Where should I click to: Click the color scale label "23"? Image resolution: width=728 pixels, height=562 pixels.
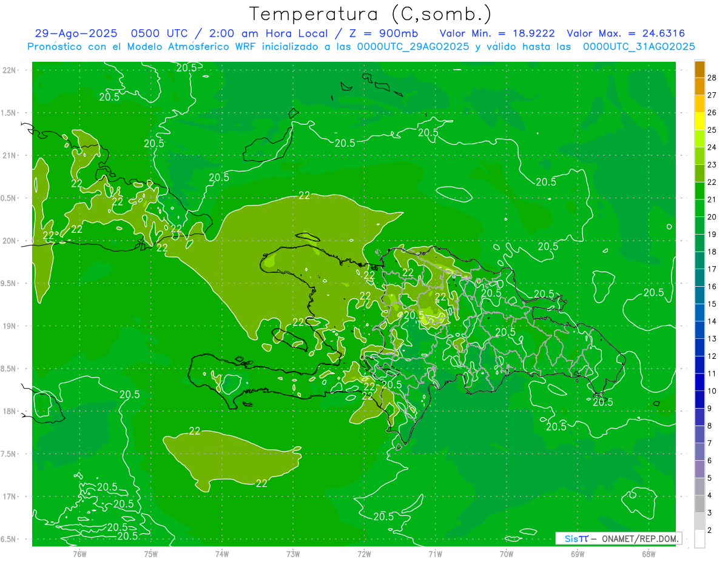[x=712, y=164]
